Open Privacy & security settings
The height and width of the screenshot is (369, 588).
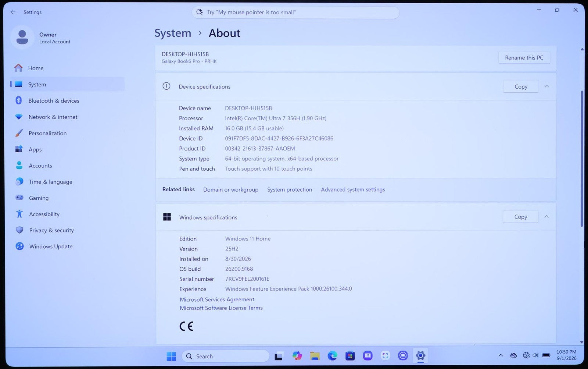tap(51, 230)
